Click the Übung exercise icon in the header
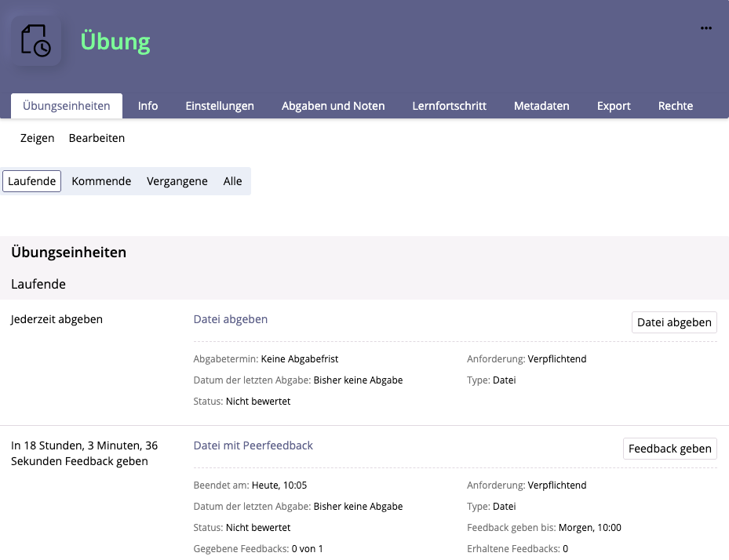Viewport: 729px width, 560px height. [36, 41]
